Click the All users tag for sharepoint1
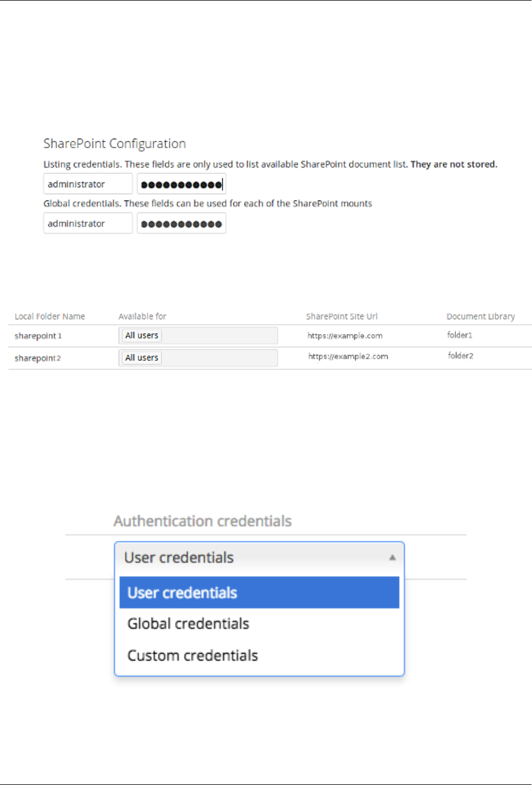 (142, 336)
